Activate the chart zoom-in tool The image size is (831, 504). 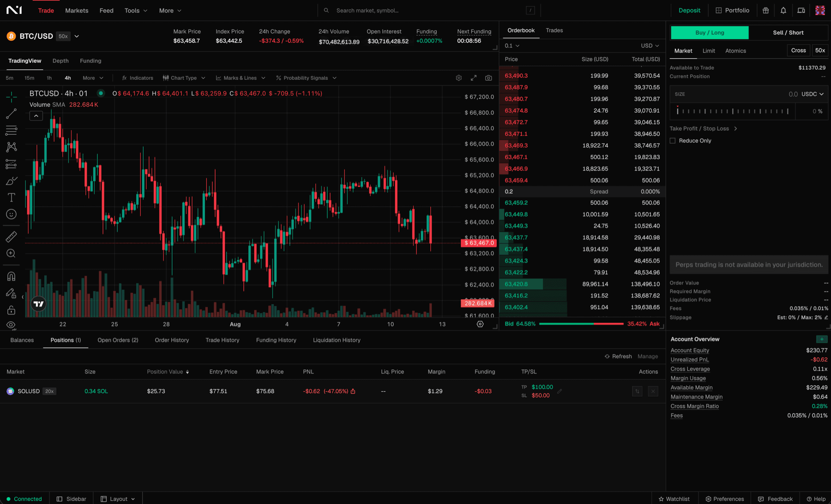12,253
